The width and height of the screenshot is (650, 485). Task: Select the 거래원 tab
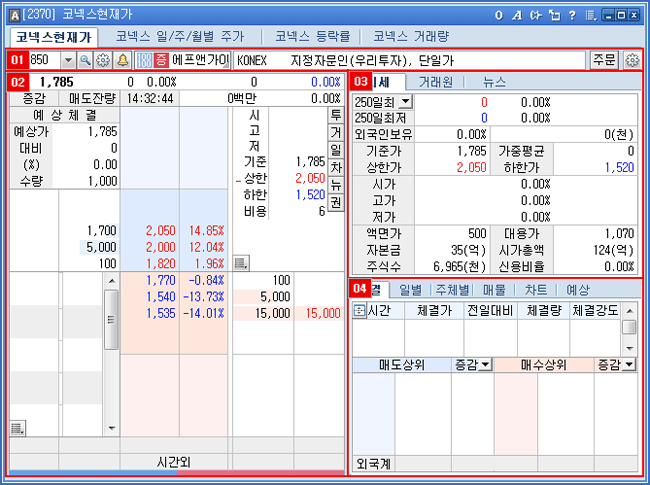439,80
